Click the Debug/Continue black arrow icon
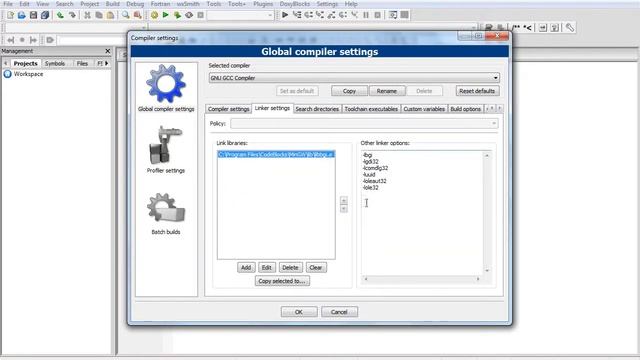The height and width of the screenshot is (360, 640). tap(285, 15)
